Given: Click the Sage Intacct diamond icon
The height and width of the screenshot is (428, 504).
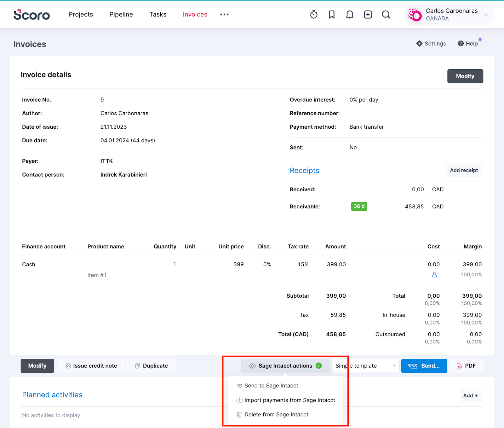Looking at the screenshot, I should (x=252, y=366).
